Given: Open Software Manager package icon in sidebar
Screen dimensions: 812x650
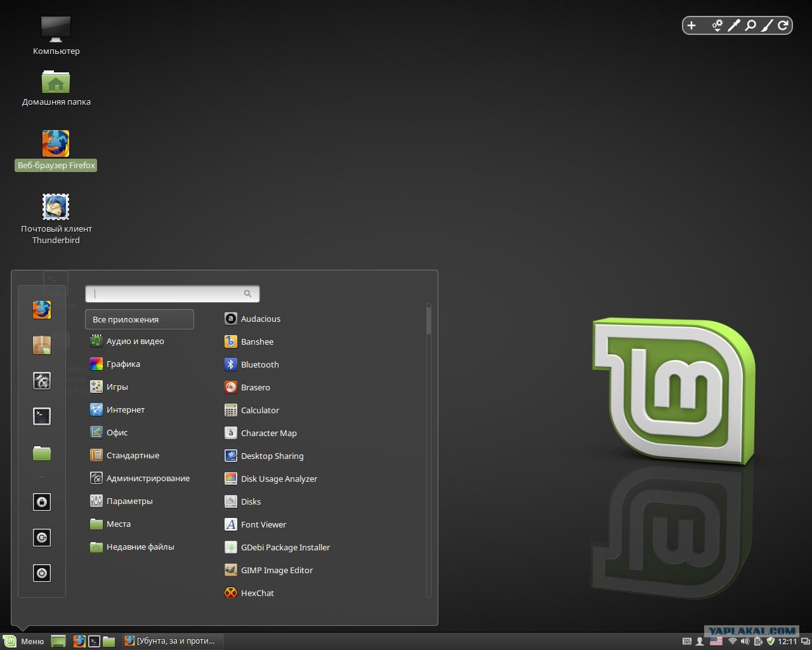Looking at the screenshot, I should [x=42, y=345].
